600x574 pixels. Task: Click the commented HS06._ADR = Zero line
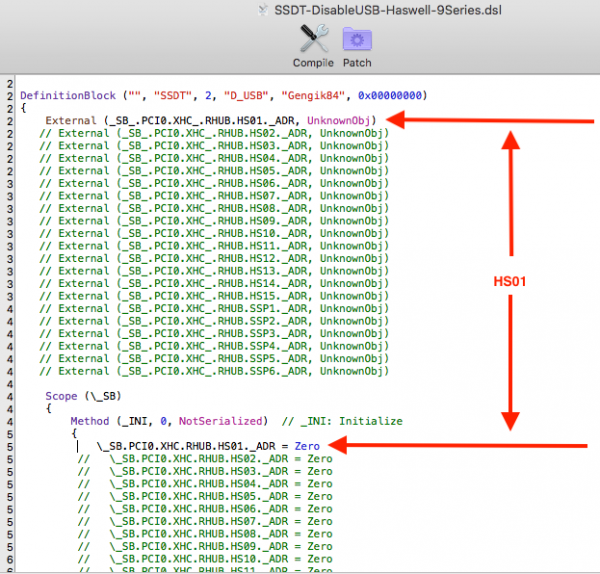205,509
